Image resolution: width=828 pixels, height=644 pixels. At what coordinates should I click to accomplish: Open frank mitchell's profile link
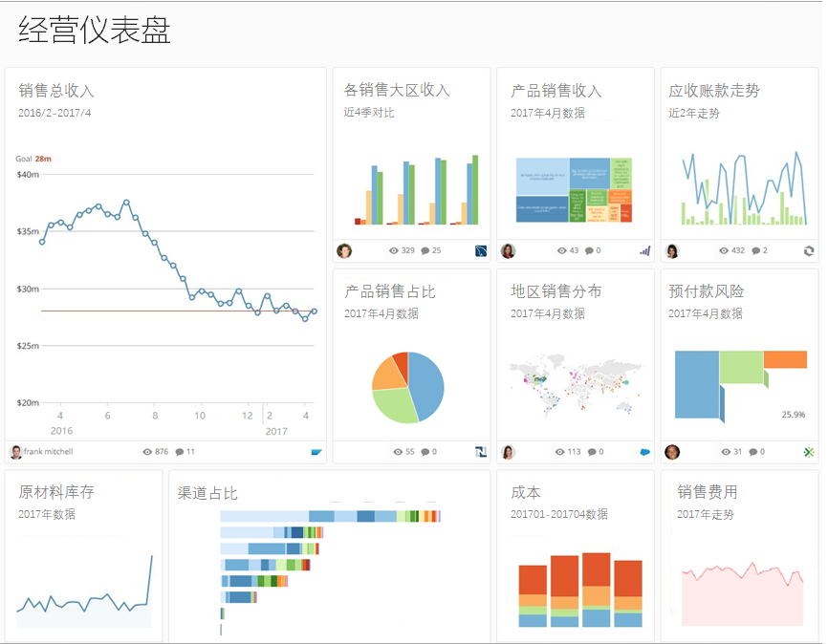click(x=49, y=452)
